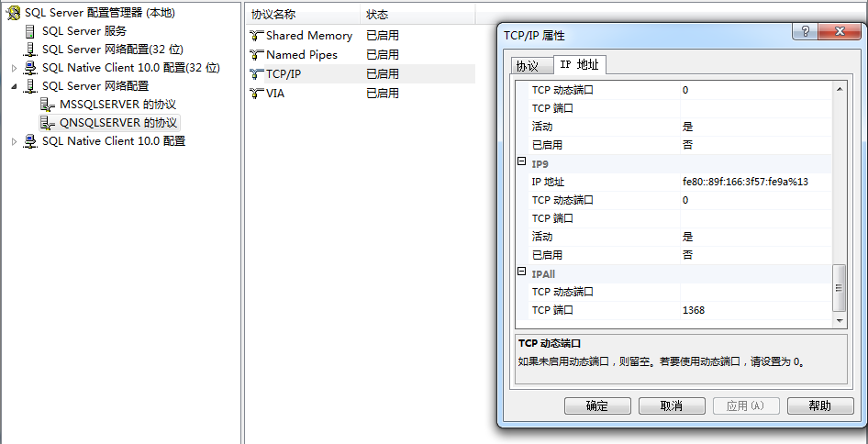This screenshot has height=444, width=868.
Task: Collapse the IP9 property group
Action: [521, 161]
